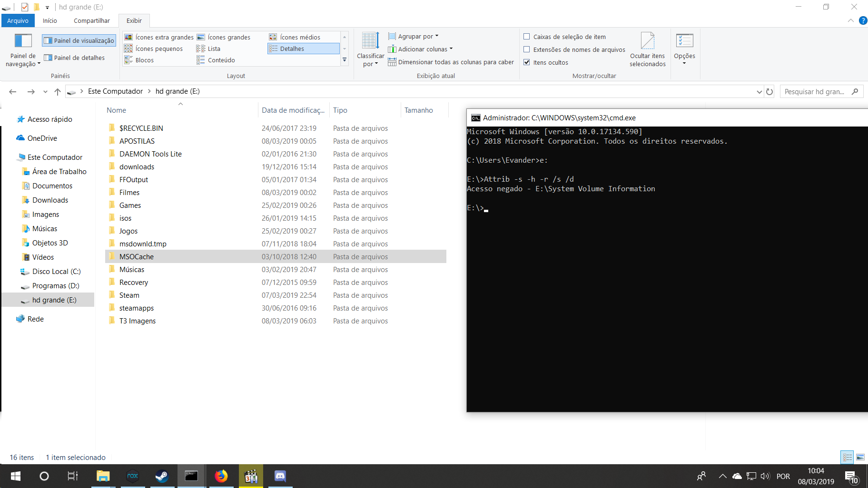Select Ícones médios layout
868x488 pixels.
(x=295, y=37)
